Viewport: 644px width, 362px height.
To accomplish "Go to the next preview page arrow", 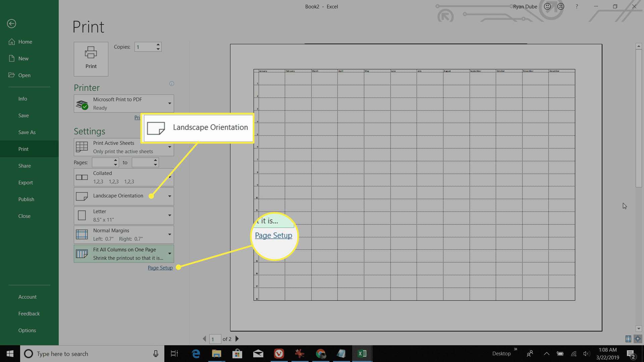I will 237,339.
